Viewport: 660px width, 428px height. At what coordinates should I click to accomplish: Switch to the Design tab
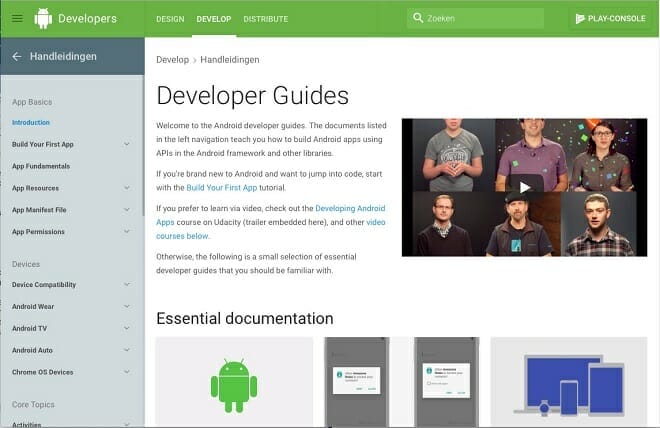click(x=170, y=19)
